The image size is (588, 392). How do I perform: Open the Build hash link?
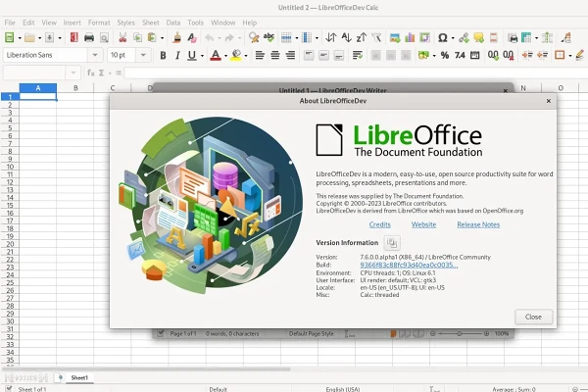[409, 265]
